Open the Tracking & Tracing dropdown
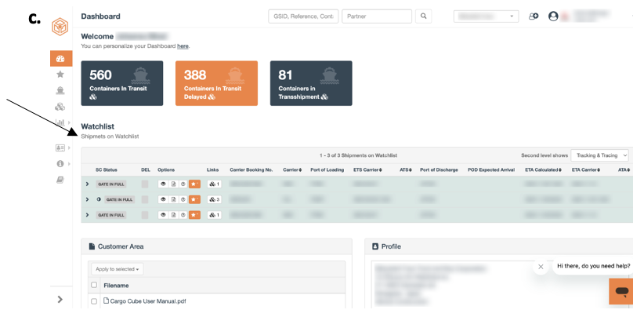Screen dimensions: 644x317 (599, 155)
